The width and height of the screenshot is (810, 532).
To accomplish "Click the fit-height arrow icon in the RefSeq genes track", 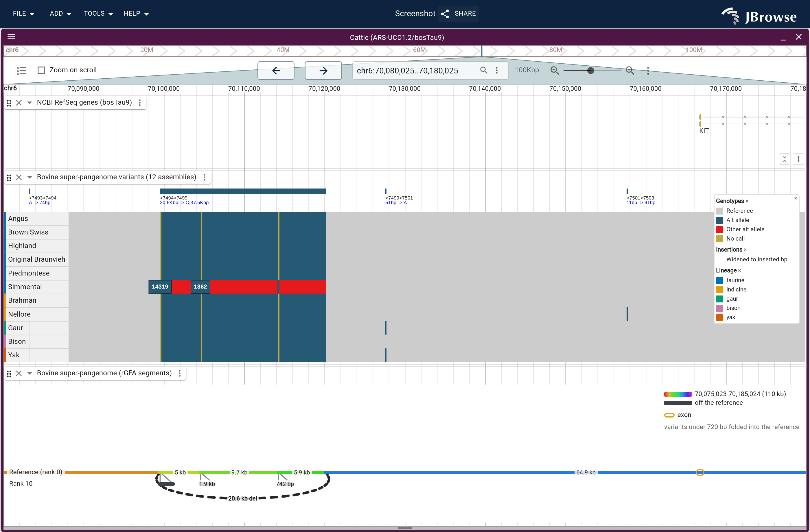I will coord(798,159).
